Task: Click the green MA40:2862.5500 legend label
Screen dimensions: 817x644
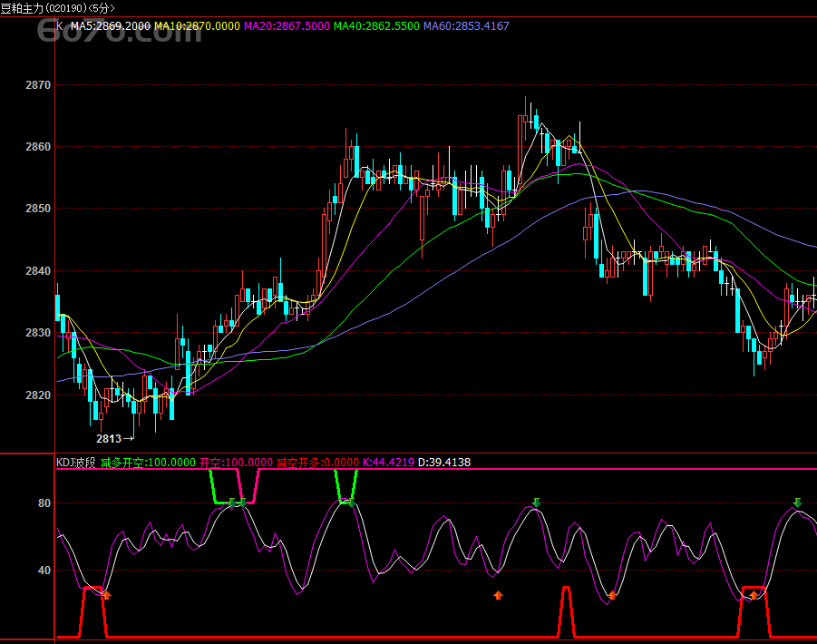Action: [375, 26]
